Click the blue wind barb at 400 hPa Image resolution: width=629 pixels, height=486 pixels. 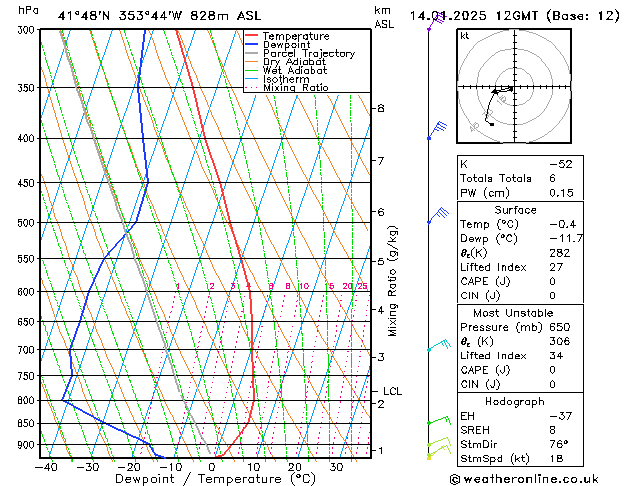click(x=437, y=130)
